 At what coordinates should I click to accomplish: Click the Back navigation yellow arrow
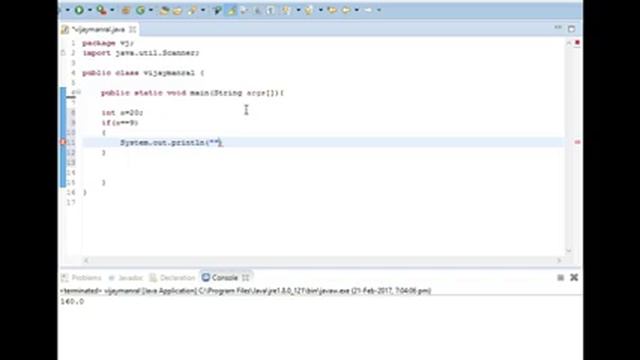346,10
